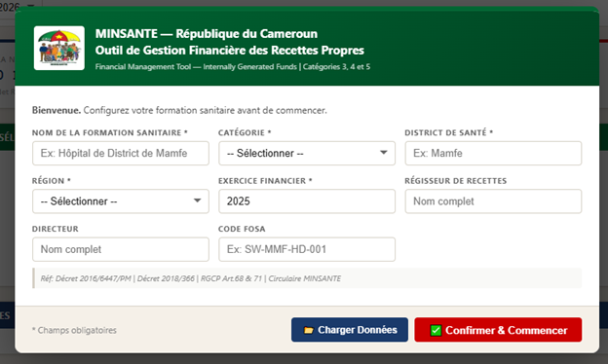This screenshot has width=608, height=364.
Task: Focus the Nom de la formation sanitaire field
Action: coord(121,154)
